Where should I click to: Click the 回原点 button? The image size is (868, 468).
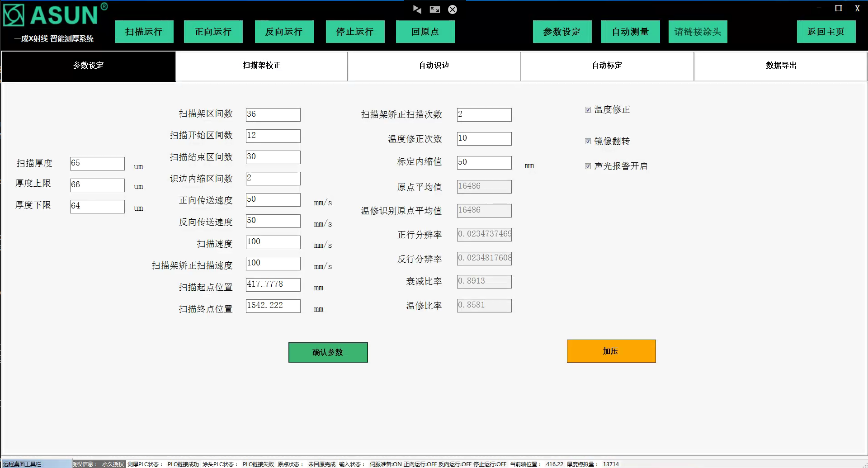click(x=425, y=32)
